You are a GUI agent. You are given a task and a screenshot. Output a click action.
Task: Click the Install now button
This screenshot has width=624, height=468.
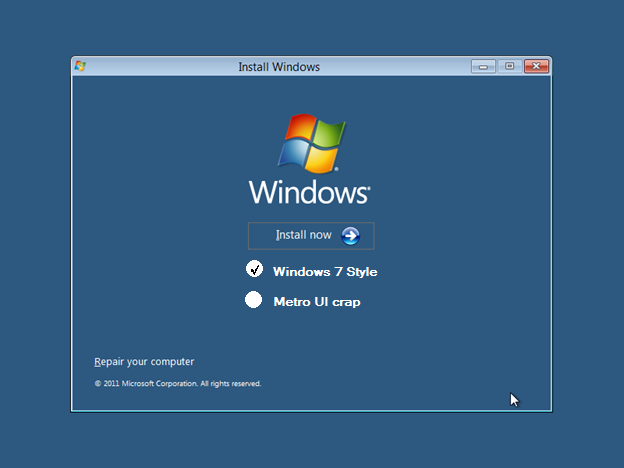(311, 236)
